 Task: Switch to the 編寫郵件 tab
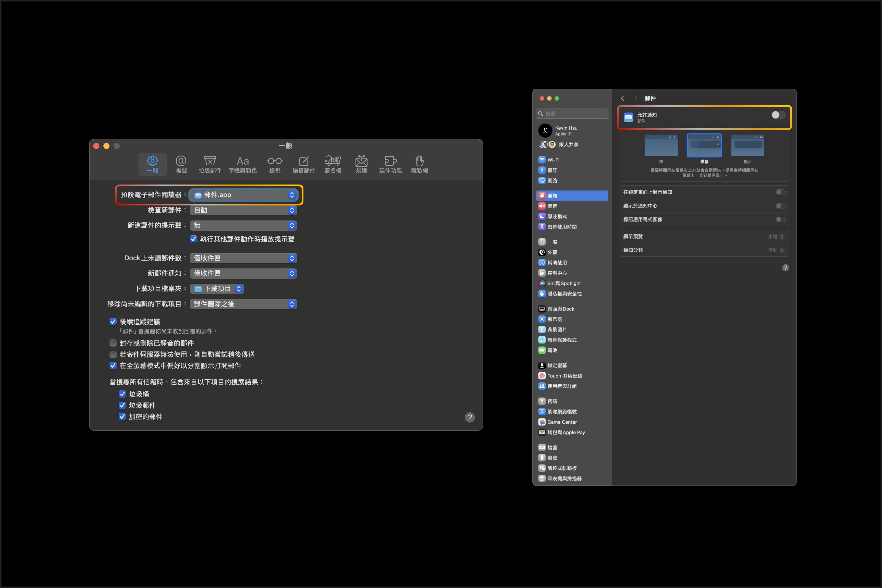303,164
